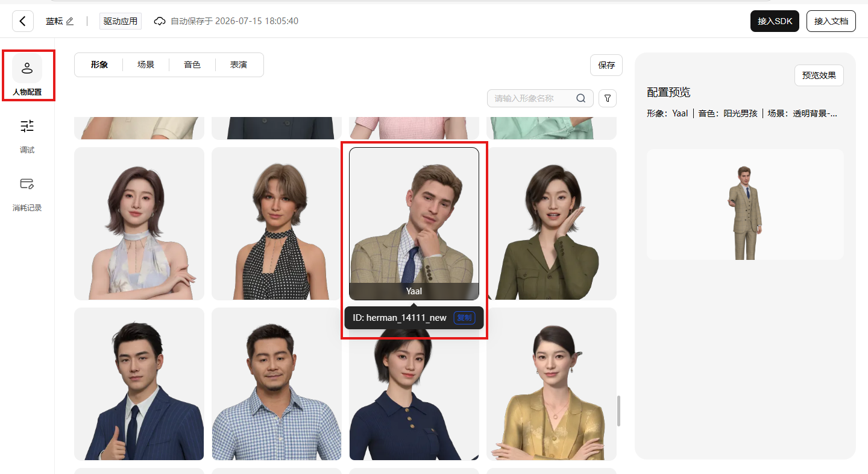Copy the avatar ID with 复制 button
The height and width of the screenshot is (474, 868).
[x=464, y=318]
